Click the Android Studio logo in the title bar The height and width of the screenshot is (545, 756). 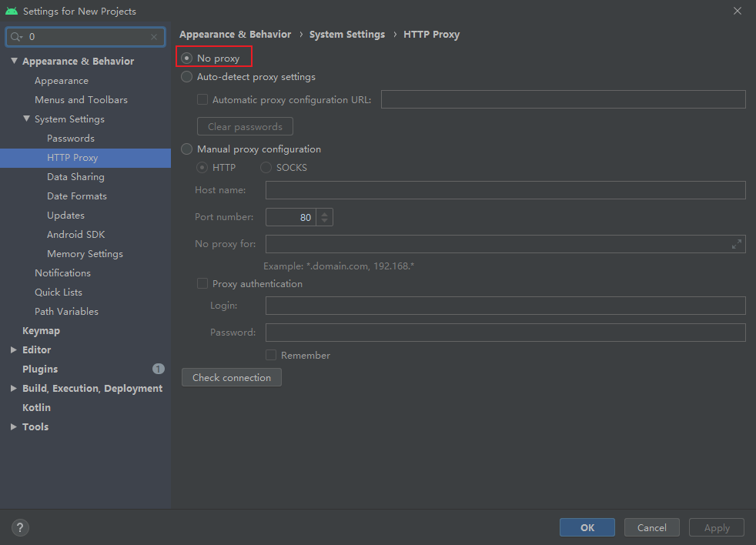click(12, 11)
